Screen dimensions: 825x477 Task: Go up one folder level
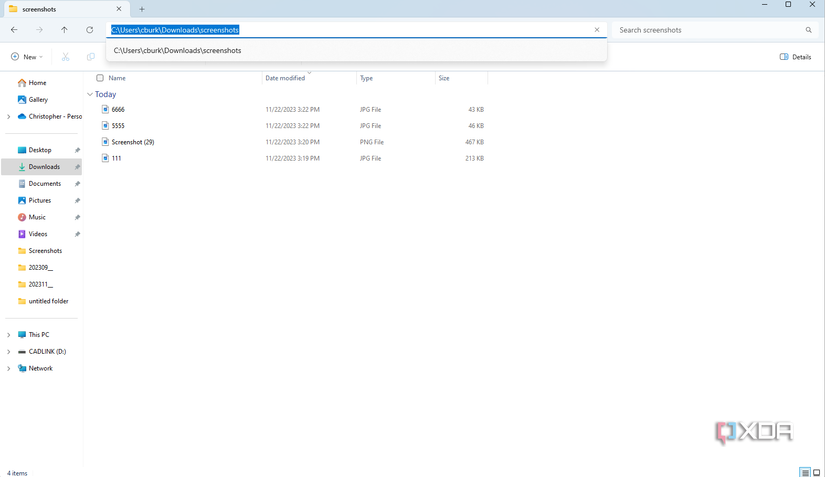click(x=64, y=30)
